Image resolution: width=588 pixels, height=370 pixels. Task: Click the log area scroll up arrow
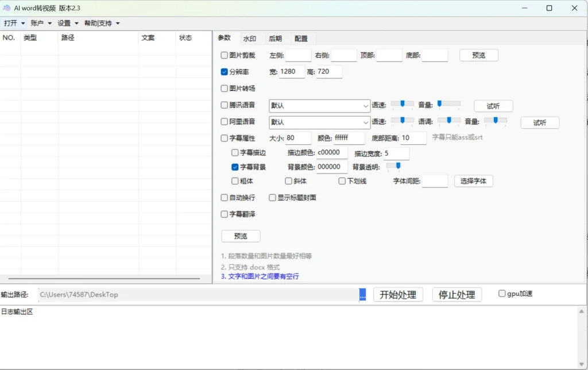click(x=581, y=311)
